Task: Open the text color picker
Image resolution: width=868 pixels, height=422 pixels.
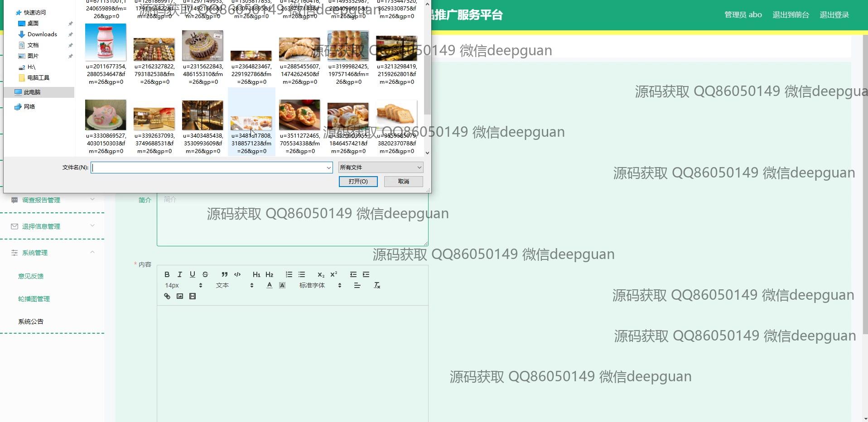Action: pyautogui.click(x=270, y=285)
